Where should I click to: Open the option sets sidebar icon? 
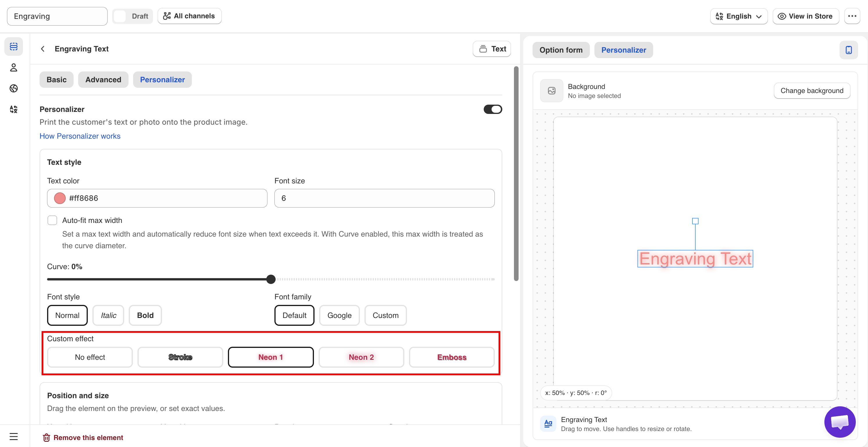click(x=13, y=47)
